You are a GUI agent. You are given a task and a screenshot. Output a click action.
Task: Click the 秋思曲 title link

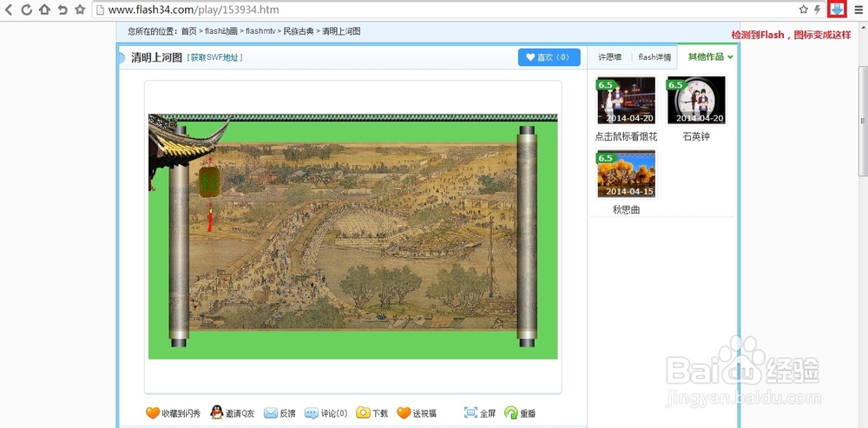click(626, 210)
